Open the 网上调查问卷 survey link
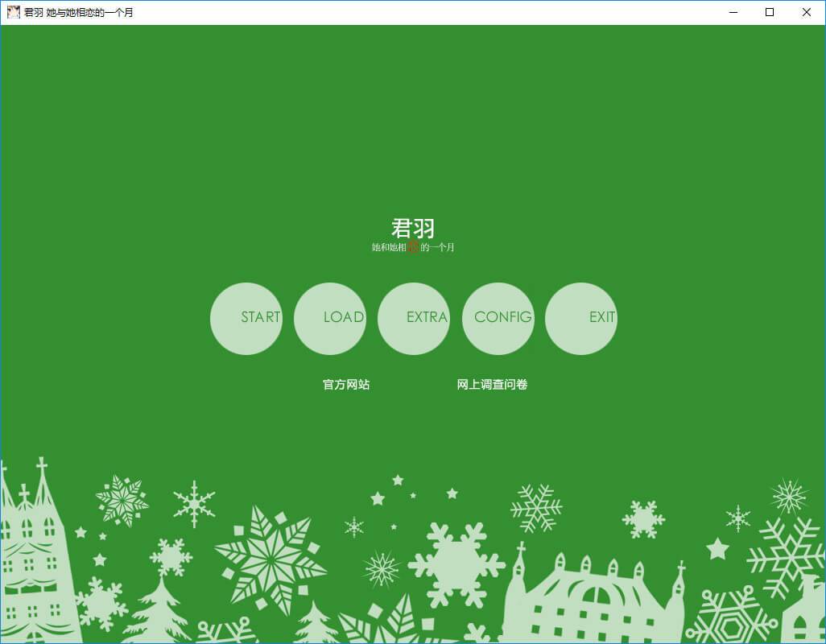 492,385
